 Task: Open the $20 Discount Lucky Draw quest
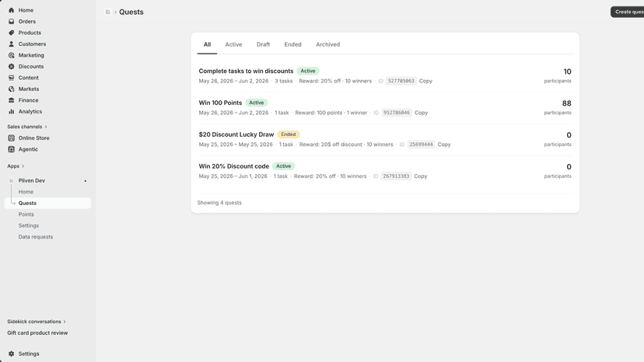pos(236,134)
